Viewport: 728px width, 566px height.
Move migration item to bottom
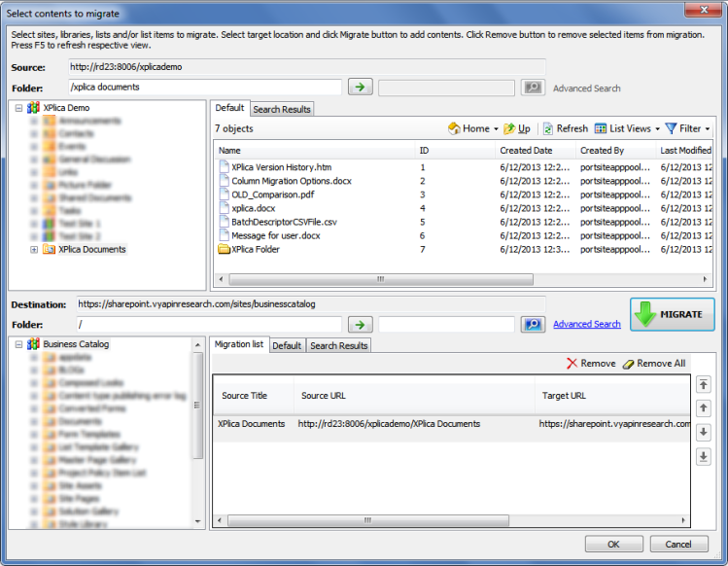704,456
